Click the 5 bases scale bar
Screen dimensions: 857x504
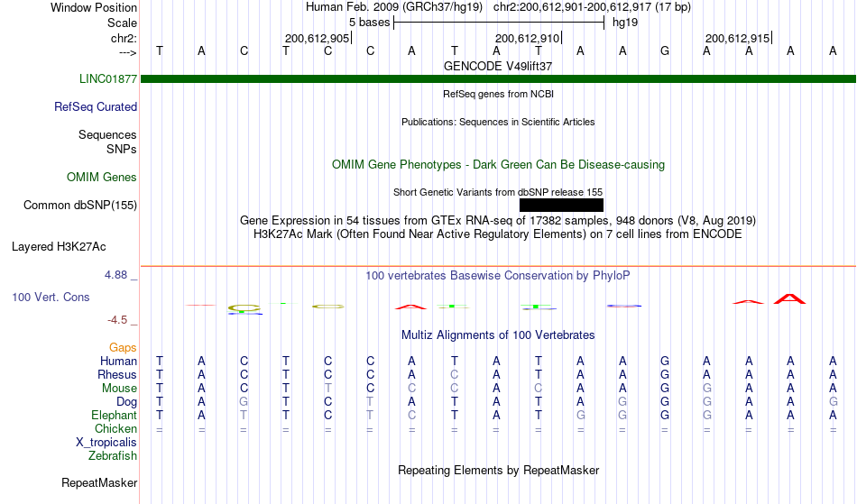[x=499, y=23]
